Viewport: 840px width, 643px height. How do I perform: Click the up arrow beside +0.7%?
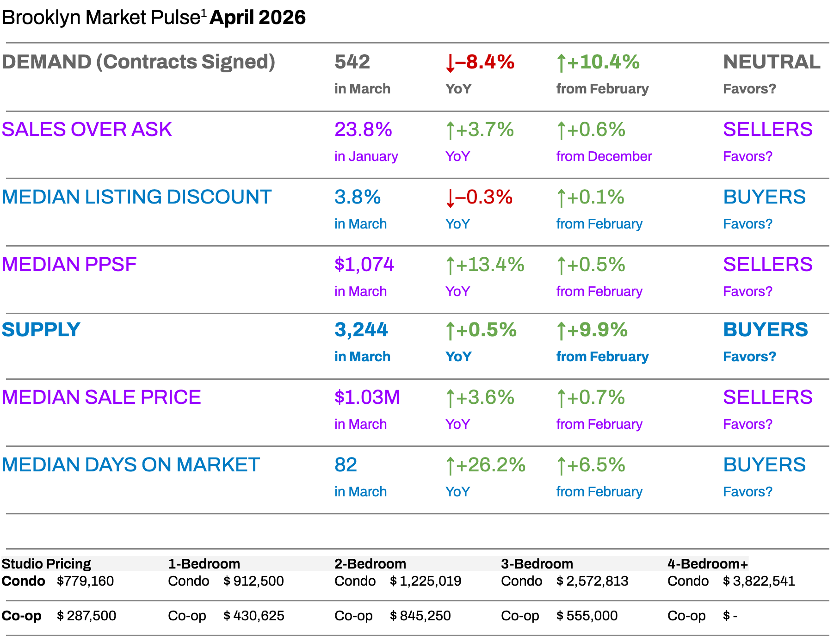tap(561, 399)
